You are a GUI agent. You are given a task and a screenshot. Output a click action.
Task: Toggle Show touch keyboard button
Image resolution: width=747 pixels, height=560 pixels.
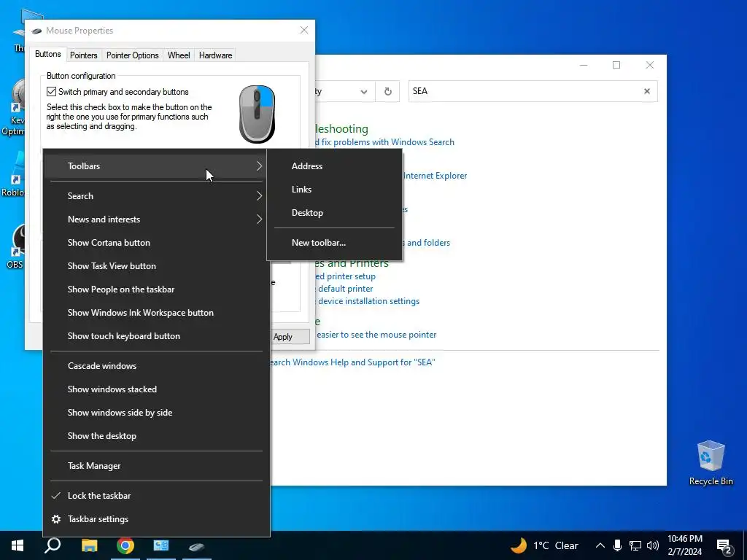click(157, 335)
